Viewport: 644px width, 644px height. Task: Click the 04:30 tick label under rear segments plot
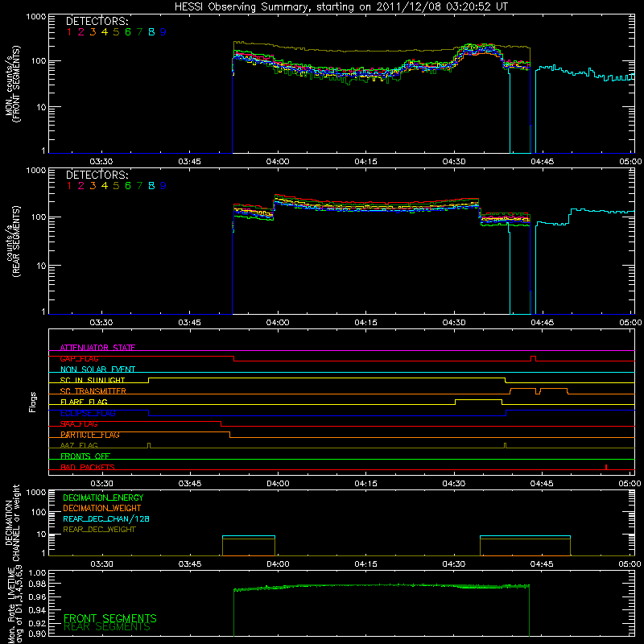(x=454, y=323)
